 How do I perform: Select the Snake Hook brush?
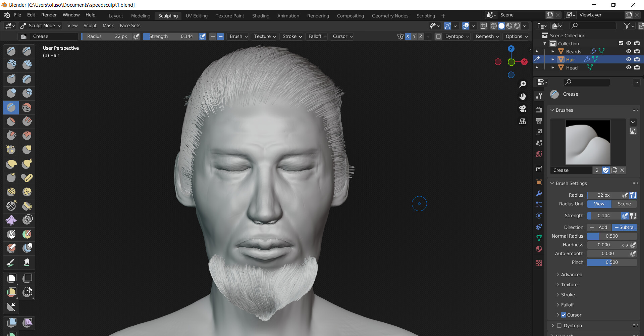27,164
